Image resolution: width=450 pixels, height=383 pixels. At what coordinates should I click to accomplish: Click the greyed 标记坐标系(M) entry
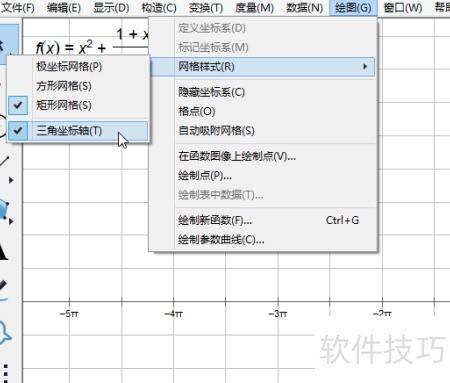263,47
